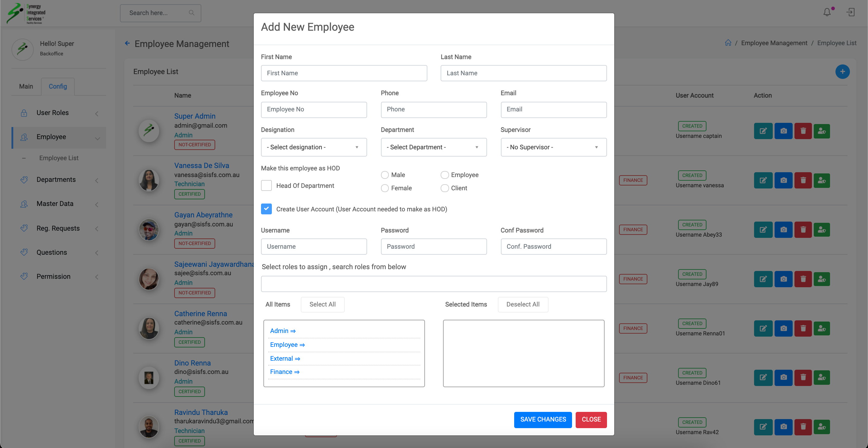This screenshot has height=448, width=868.
Task: Open the No Supervisor dropdown
Action: pos(553,147)
